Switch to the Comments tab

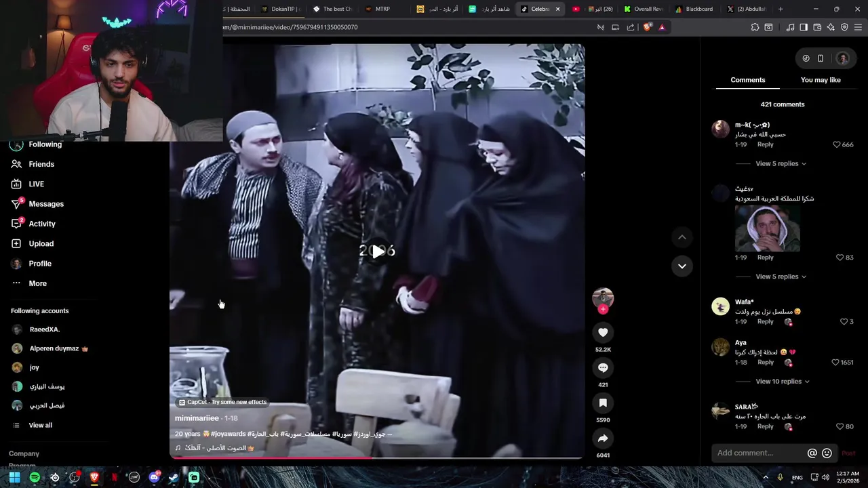pos(747,80)
